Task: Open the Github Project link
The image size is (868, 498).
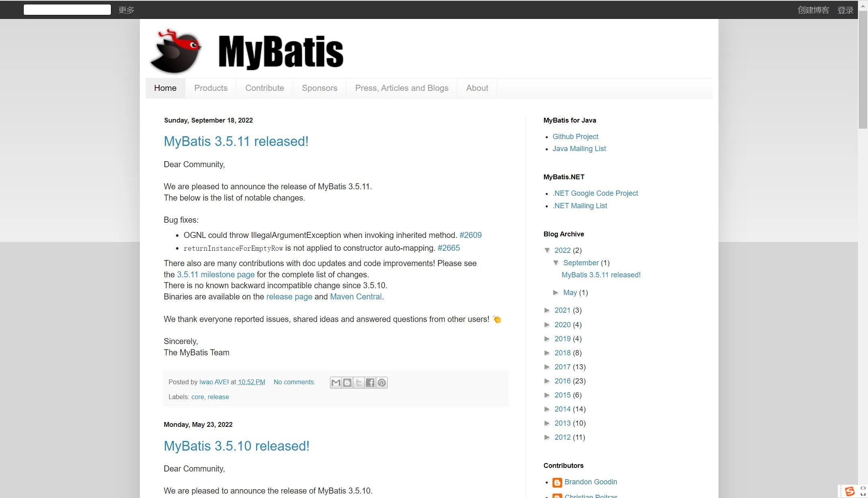Action: (575, 137)
